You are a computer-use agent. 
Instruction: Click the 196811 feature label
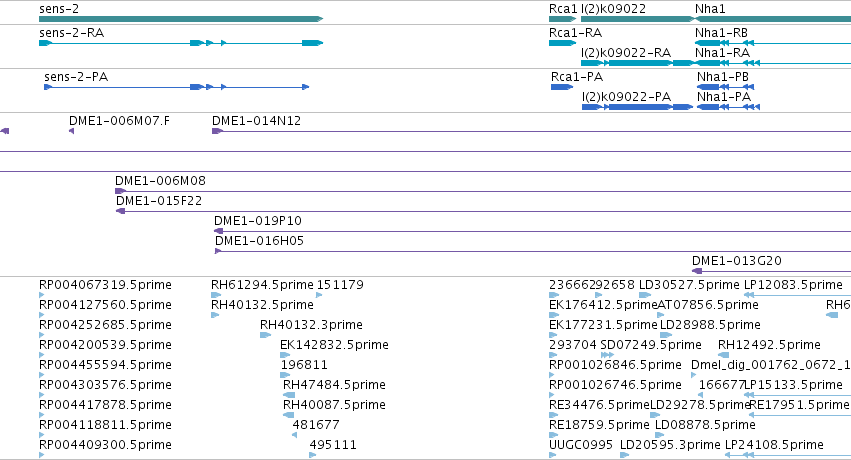pyautogui.click(x=304, y=365)
